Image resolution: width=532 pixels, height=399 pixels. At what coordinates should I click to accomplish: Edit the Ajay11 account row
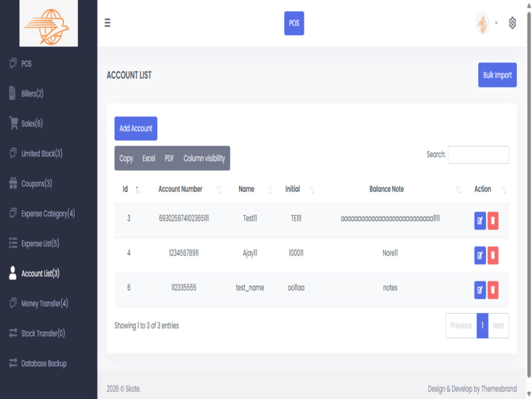(480, 255)
